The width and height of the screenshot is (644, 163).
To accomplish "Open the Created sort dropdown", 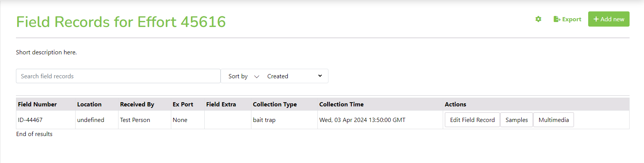I will click(295, 76).
